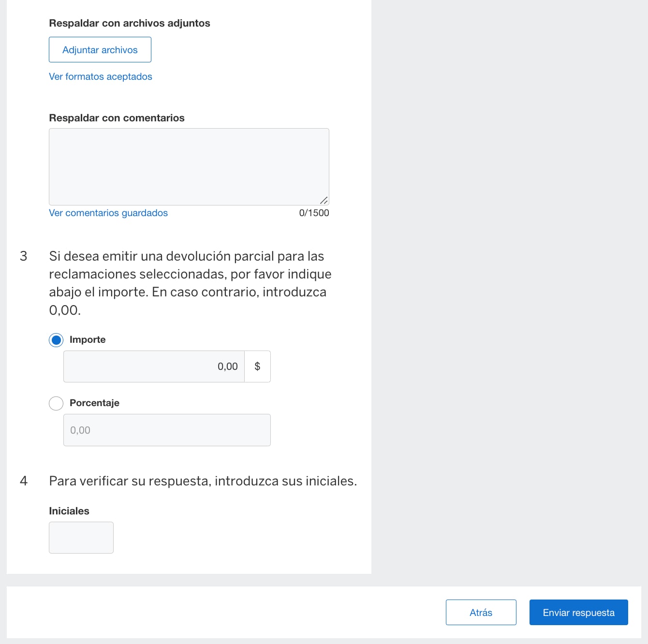
Task: Click the Importe amount field showing 0,00
Action: (154, 366)
